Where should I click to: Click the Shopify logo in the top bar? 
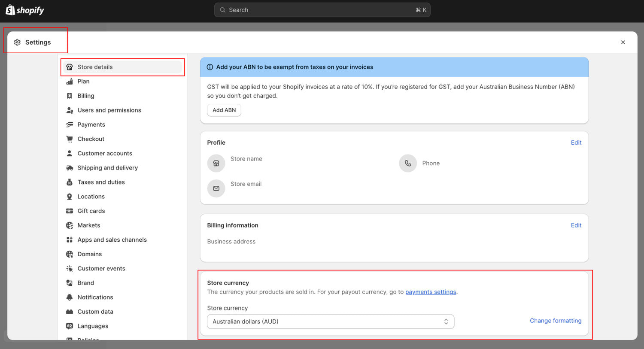point(24,10)
